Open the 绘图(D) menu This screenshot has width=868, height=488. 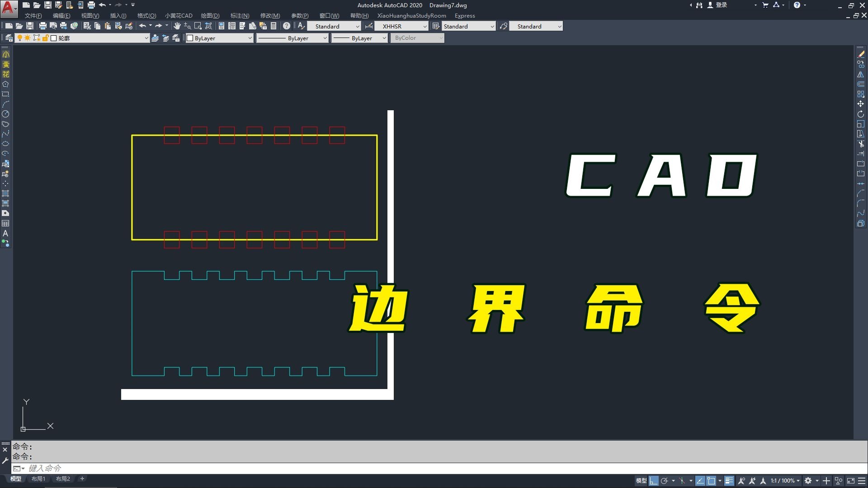tap(211, 15)
